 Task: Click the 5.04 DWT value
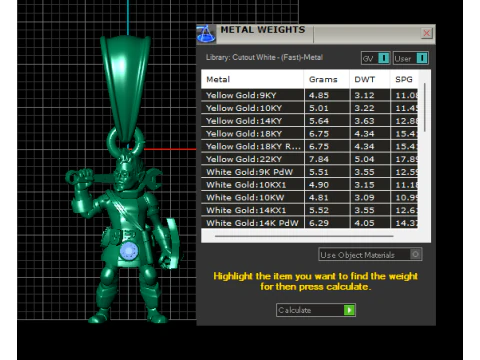[364, 159]
